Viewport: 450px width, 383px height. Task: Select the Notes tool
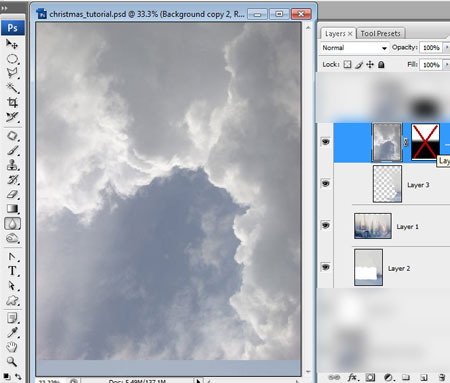(x=12, y=318)
